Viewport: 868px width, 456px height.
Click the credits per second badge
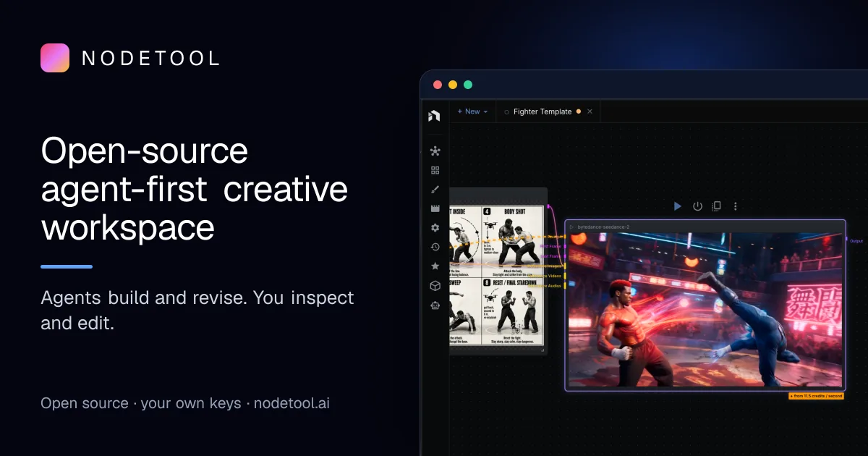816,396
